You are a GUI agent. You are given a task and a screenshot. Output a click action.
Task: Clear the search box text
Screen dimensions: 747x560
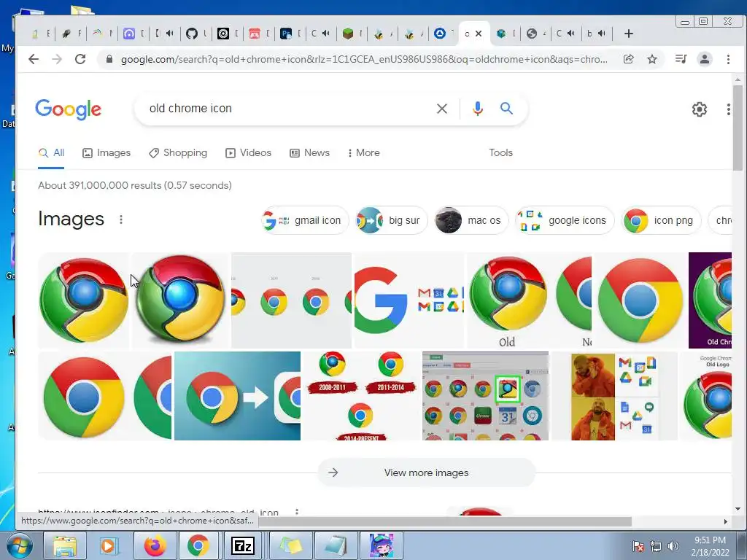click(441, 109)
